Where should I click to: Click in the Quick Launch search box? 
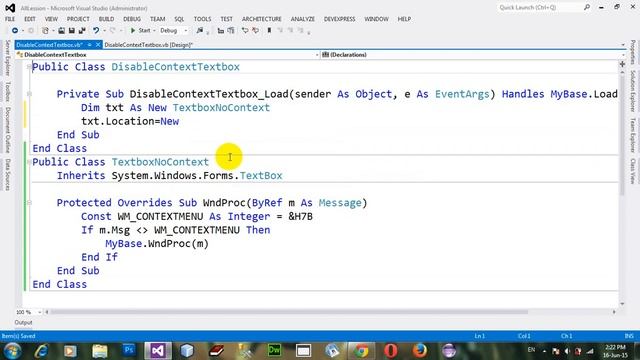tap(539, 7)
